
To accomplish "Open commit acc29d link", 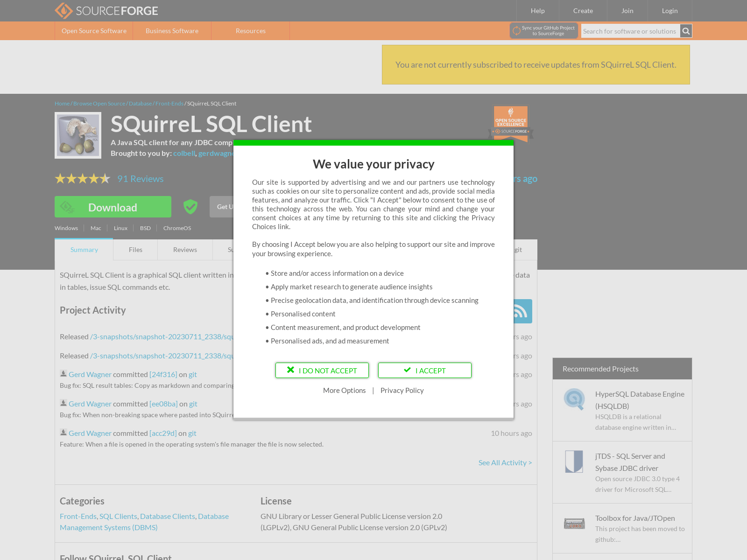I will coord(163,433).
